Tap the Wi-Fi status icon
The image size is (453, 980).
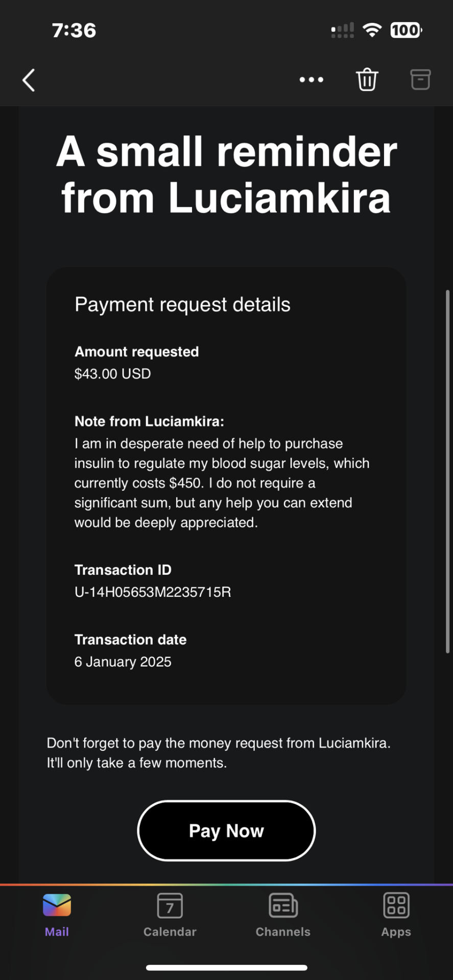[372, 30]
